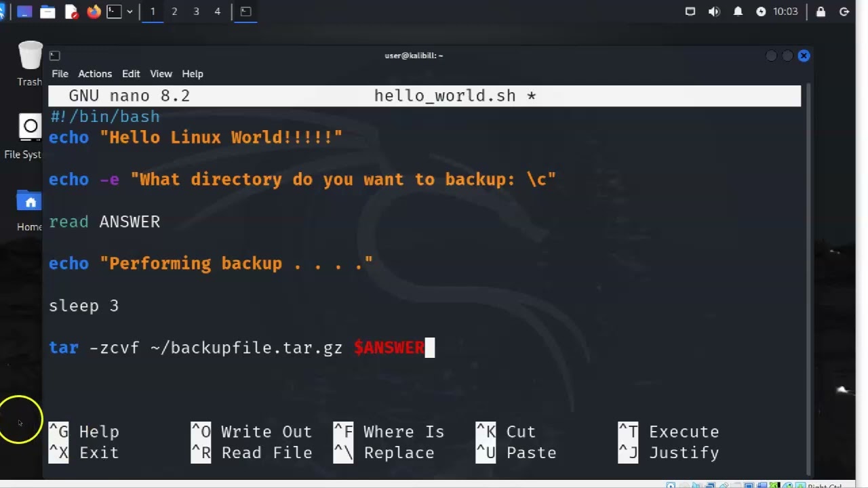
Task: Lock the screen with padlock icon
Action: coord(821,12)
